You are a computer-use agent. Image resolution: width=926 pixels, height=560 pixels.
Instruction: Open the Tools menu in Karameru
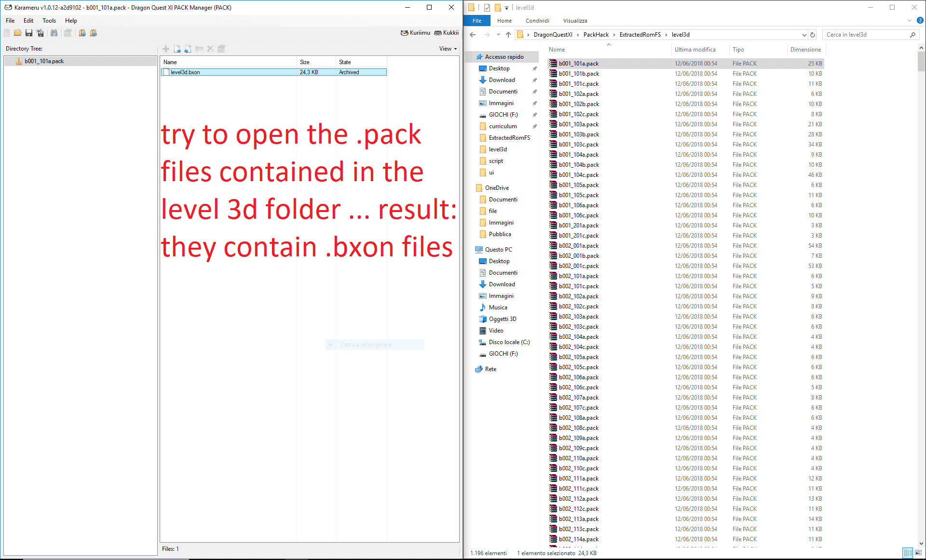point(49,21)
